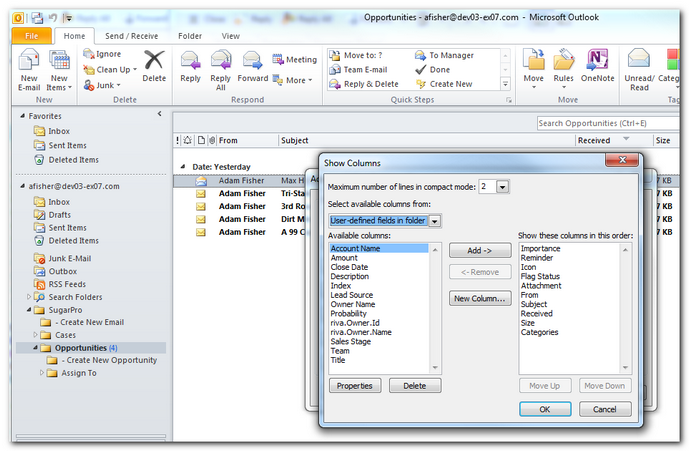The height and width of the screenshot is (451, 689).
Task: Click the New E-mail ribbon icon
Action: pyautogui.click(x=29, y=60)
